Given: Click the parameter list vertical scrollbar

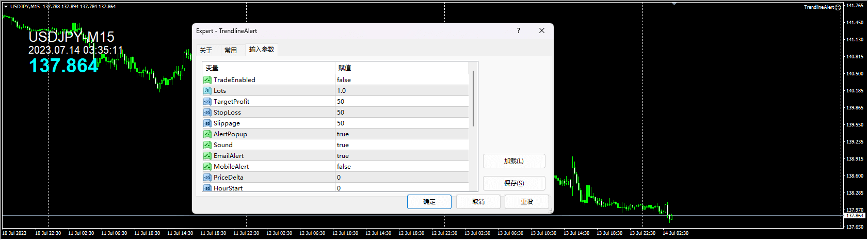Looking at the screenshot, I should click(x=473, y=98).
